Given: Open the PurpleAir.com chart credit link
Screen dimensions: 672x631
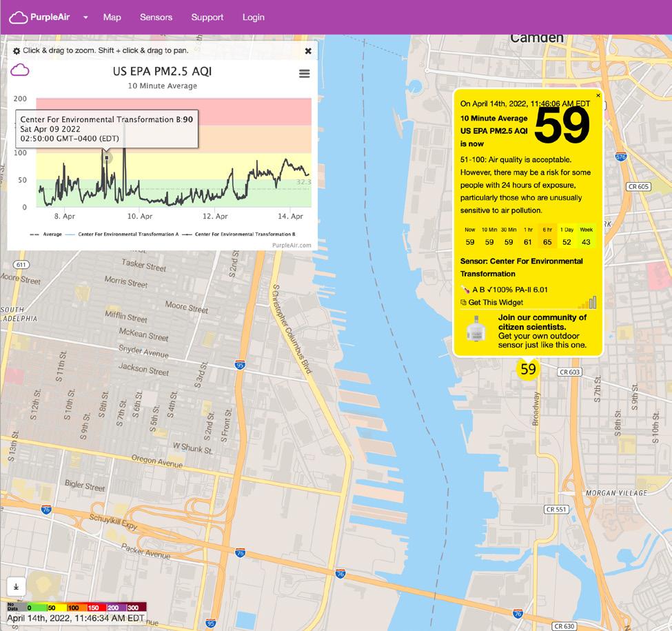Looking at the screenshot, I should [x=292, y=246].
